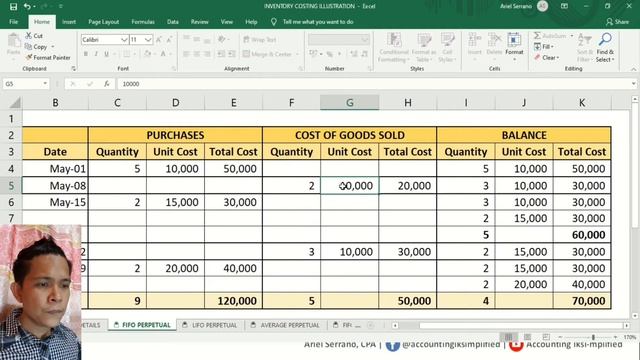Open Find & Select dropdown
This screenshot has width=640, height=360.
click(605, 48)
